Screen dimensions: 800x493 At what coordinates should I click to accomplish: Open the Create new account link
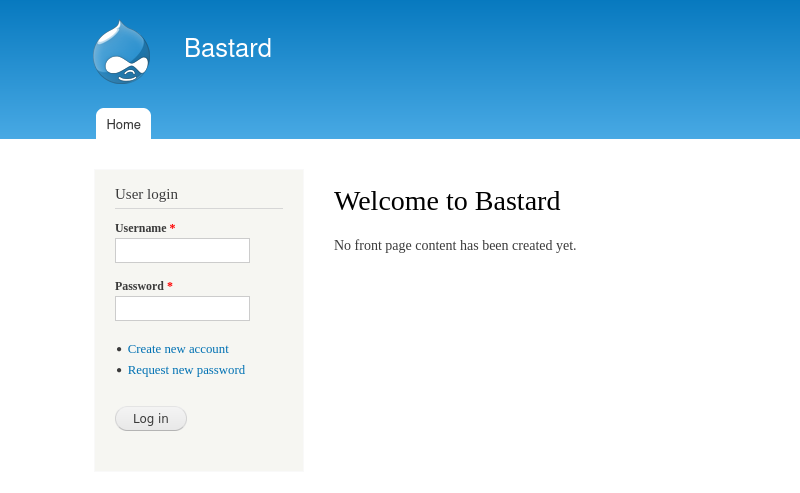tap(178, 349)
